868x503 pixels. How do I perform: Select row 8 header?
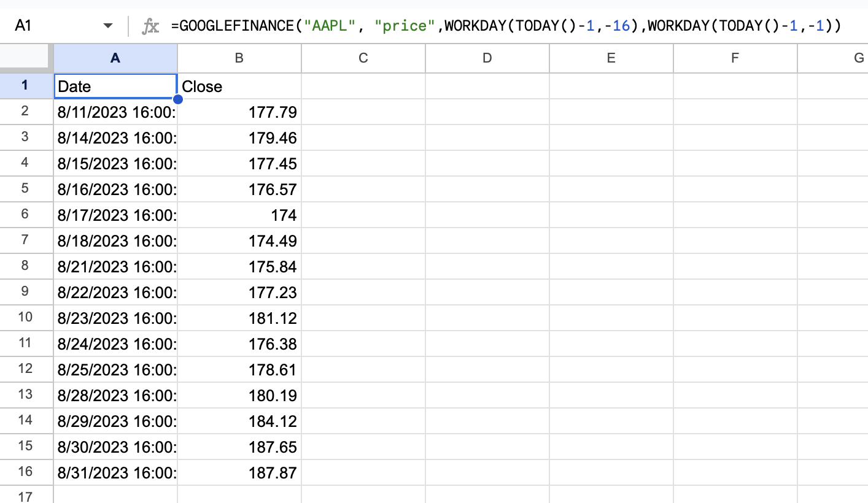[26, 266]
